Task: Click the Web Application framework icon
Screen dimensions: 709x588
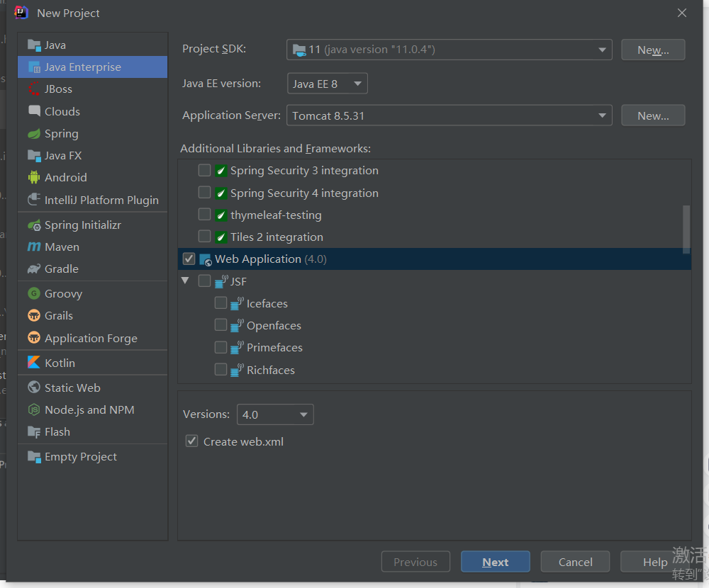Action: [206, 259]
